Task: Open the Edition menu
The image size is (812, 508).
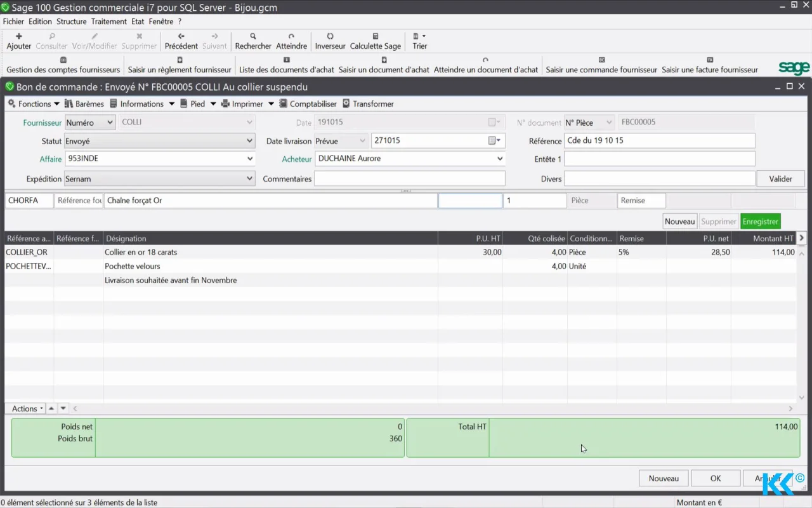Action: (x=40, y=21)
